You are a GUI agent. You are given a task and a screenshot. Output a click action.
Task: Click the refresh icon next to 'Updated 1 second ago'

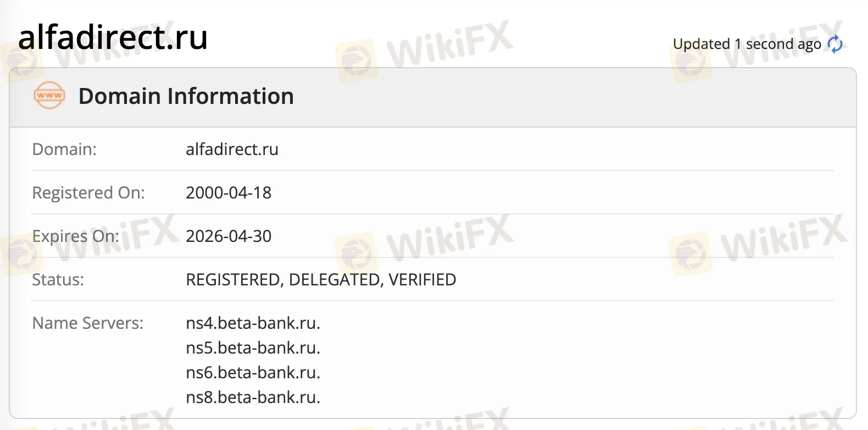tap(834, 44)
